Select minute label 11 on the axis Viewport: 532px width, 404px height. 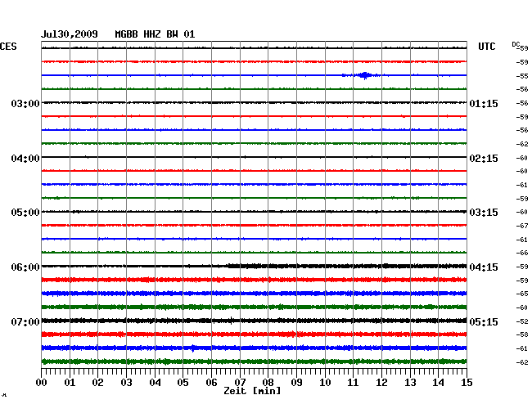[x=353, y=383]
